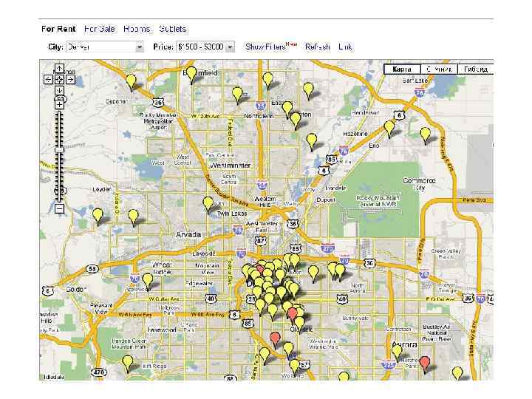Click the Commerce City map label

click(x=419, y=183)
